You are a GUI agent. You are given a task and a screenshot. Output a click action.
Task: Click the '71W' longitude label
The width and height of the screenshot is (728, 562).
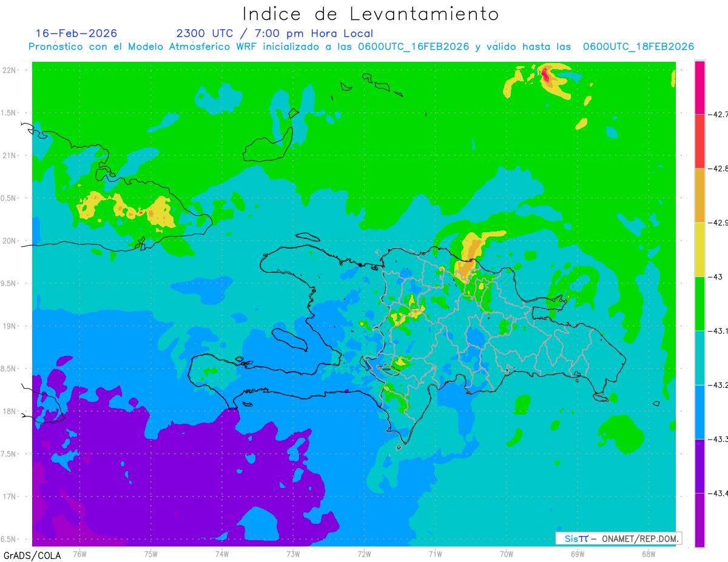435,554
